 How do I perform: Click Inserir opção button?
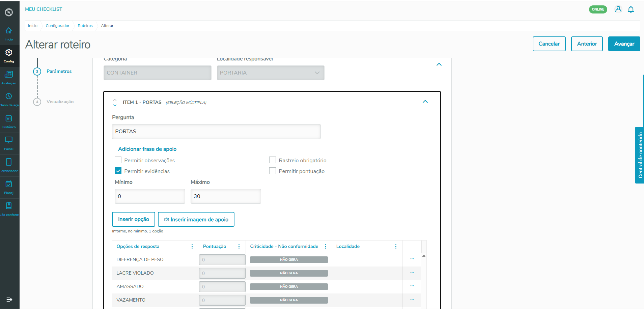[x=134, y=219]
